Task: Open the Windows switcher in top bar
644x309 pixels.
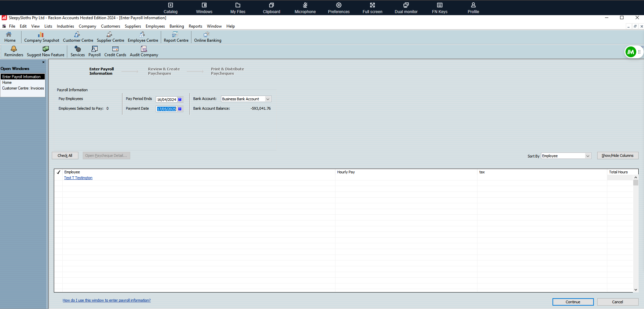Action: tap(204, 8)
